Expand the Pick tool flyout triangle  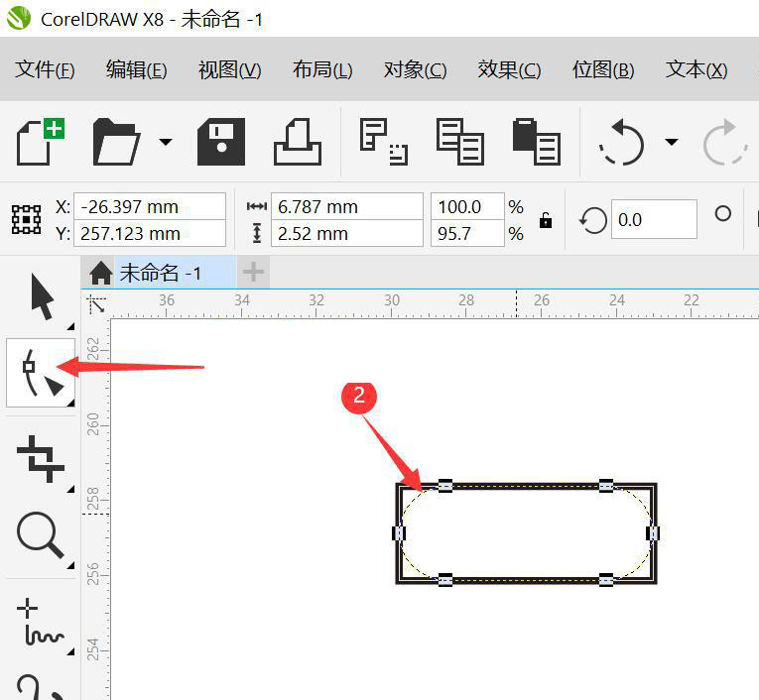tap(71, 326)
